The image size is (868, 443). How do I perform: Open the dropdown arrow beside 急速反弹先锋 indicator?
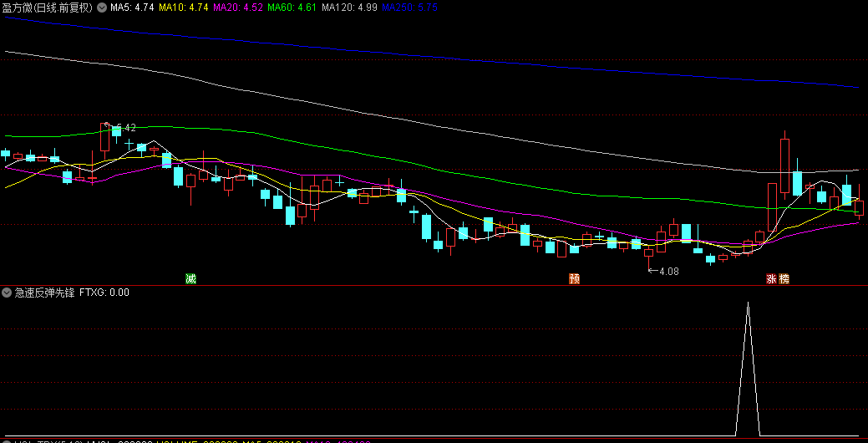(x=7, y=293)
